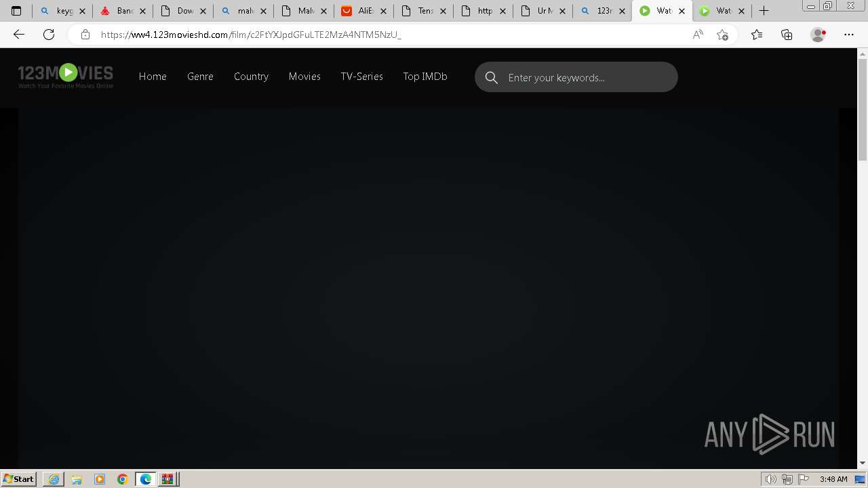Open media player taskbar icon

coord(100,479)
